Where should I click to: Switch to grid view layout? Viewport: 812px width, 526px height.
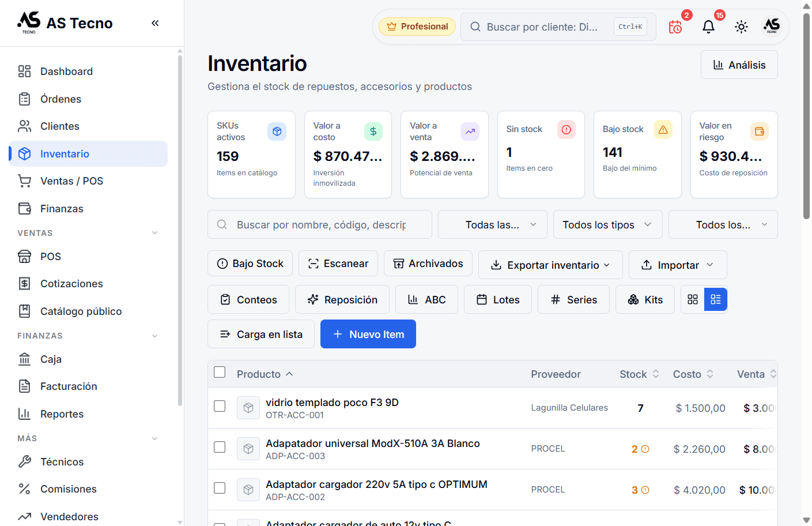point(693,299)
